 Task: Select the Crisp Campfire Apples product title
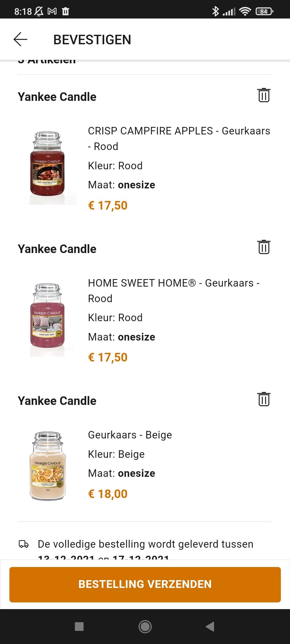point(179,138)
